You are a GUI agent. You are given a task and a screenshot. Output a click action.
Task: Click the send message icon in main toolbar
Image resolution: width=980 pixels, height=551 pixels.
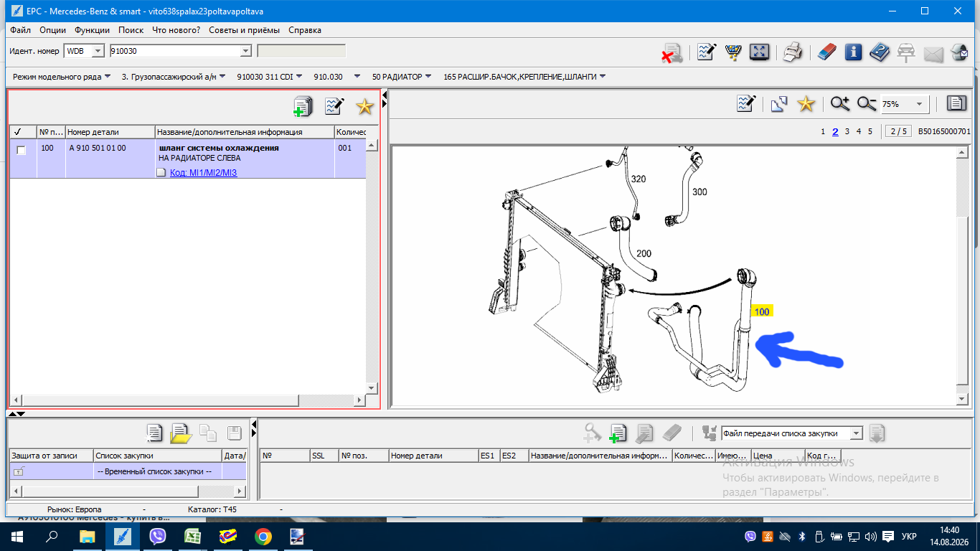tap(933, 53)
